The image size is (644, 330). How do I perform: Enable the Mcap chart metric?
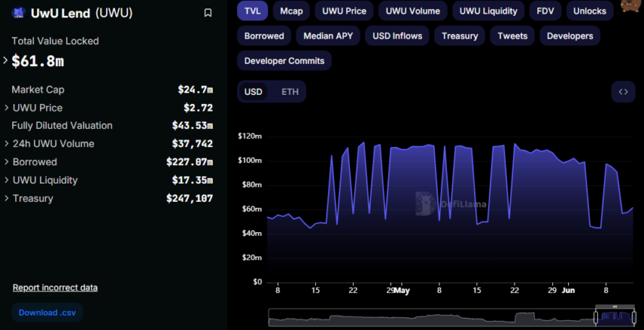pos(291,11)
